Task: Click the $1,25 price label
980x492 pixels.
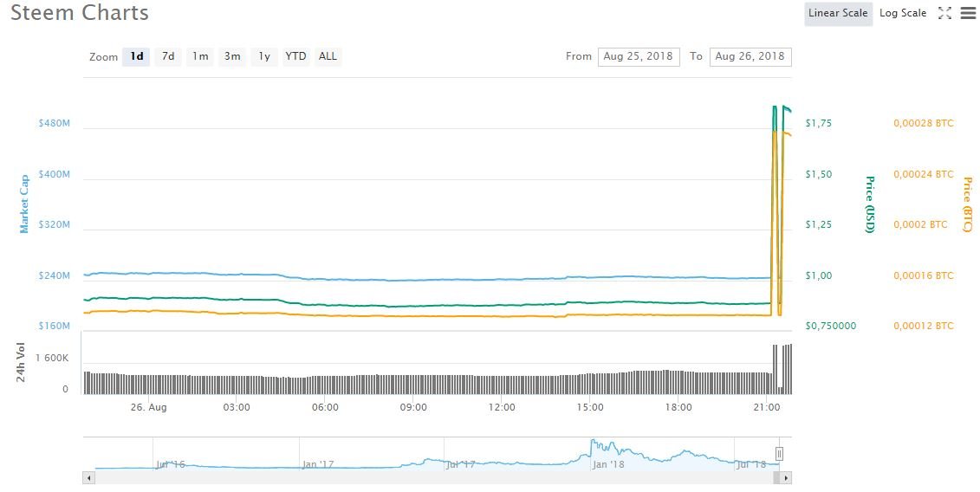Action: (818, 224)
